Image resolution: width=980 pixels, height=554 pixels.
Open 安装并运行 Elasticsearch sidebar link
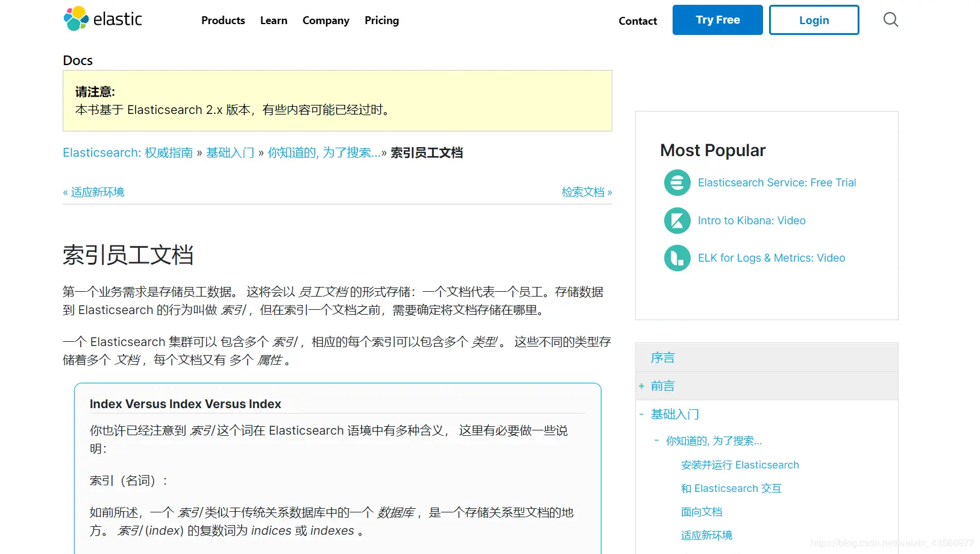740,465
